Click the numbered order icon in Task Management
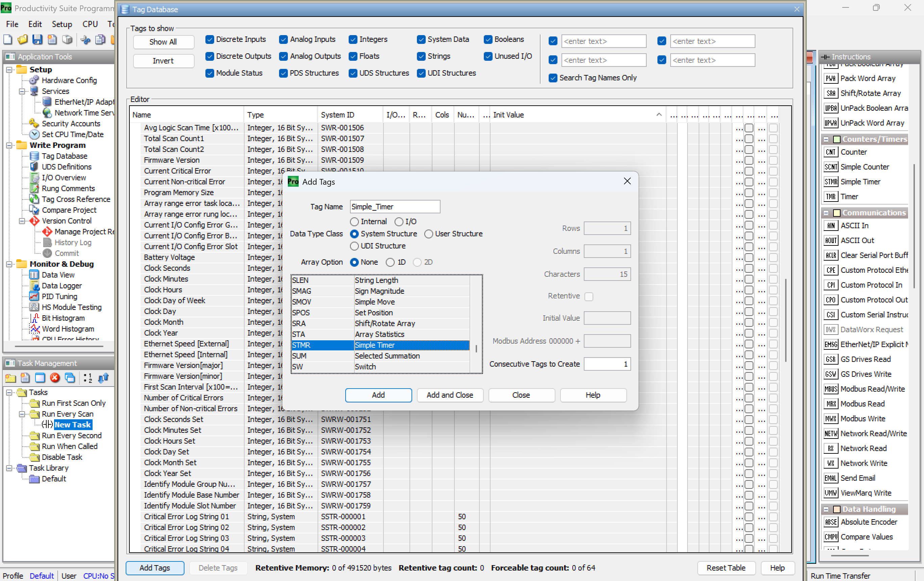 (88, 378)
